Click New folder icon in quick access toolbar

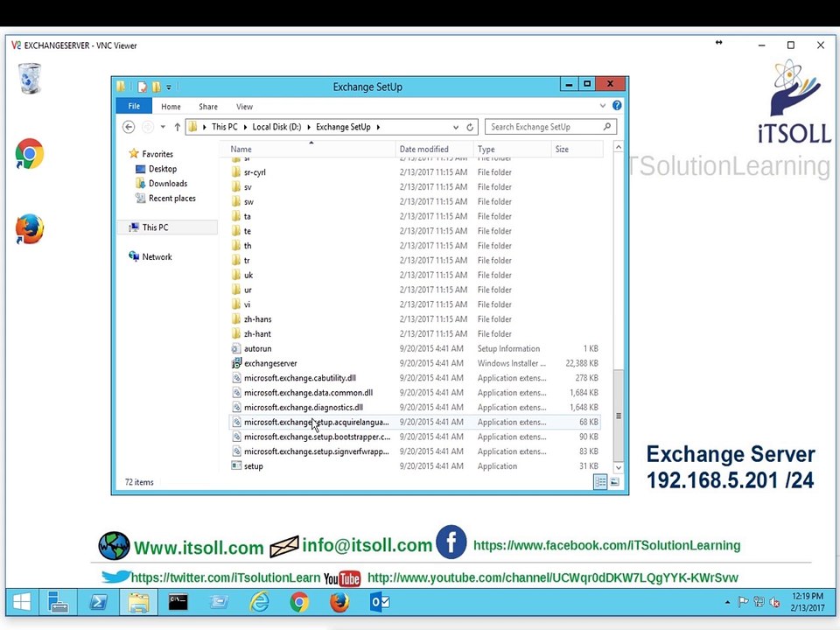156,87
